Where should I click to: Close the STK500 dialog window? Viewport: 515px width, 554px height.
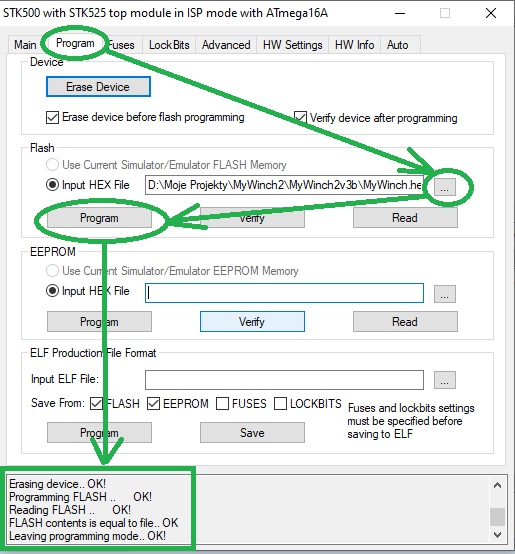click(x=491, y=13)
